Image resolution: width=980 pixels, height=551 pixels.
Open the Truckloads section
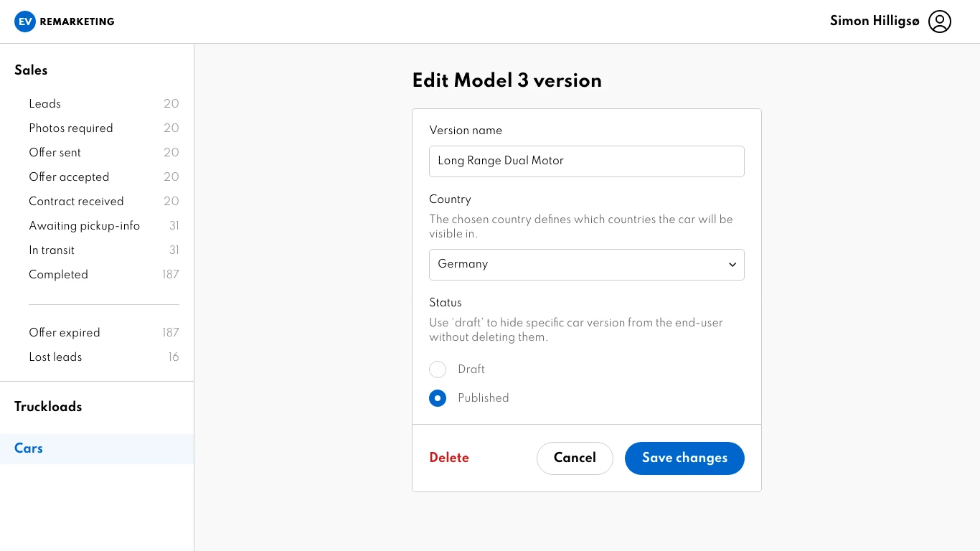coord(48,407)
